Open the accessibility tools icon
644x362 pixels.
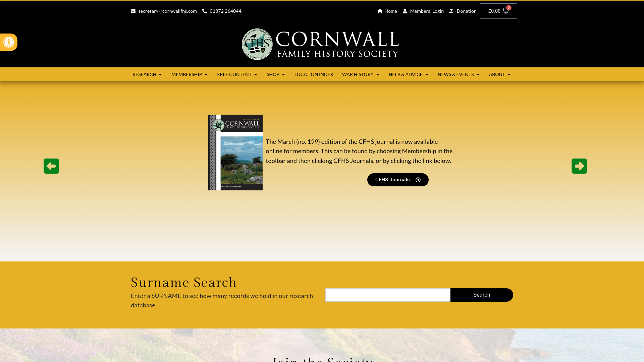pos(9,42)
